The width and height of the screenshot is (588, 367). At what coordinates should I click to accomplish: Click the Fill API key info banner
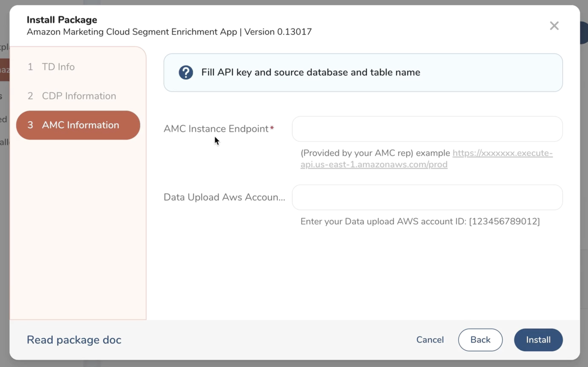[311, 72]
